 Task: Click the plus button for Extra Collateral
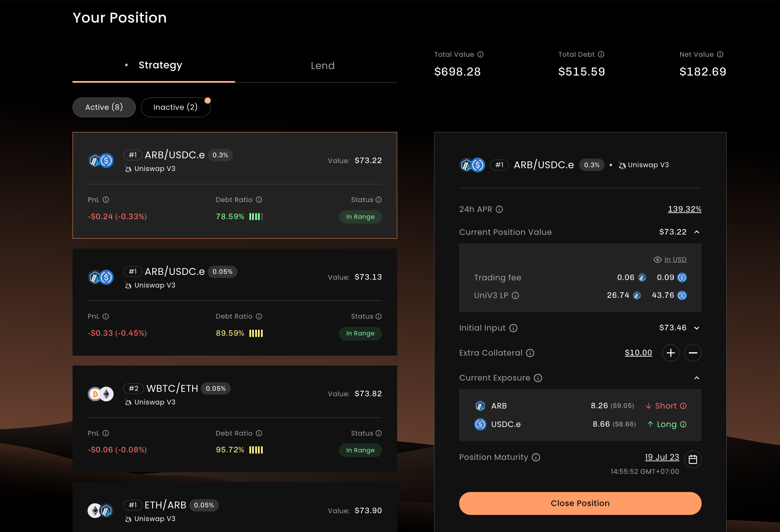(x=671, y=353)
